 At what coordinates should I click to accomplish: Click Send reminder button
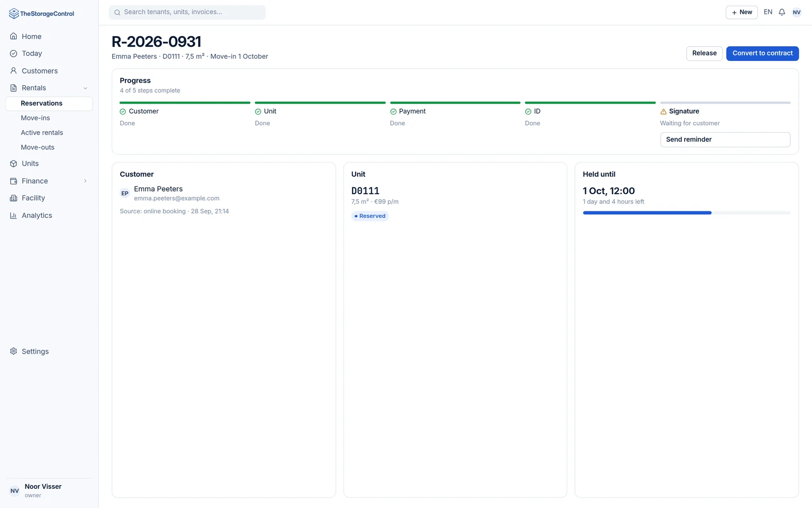tap(725, 140)
